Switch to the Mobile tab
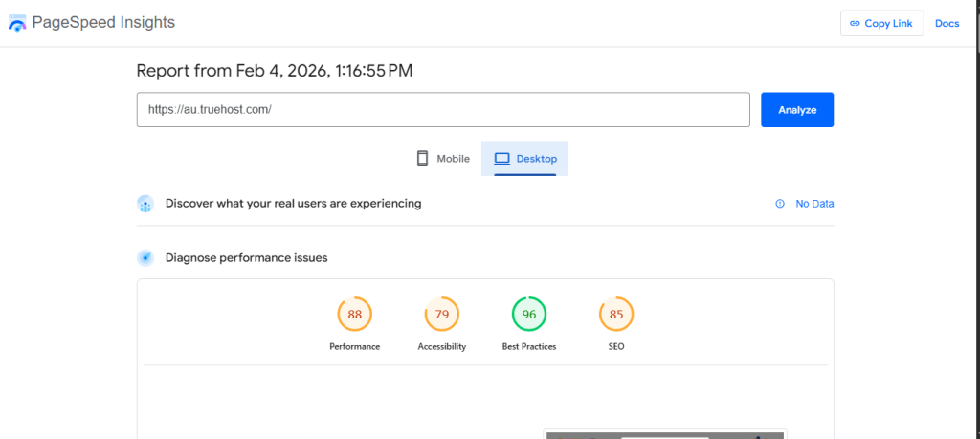This screenshot has height=439, width=980. 443,159
